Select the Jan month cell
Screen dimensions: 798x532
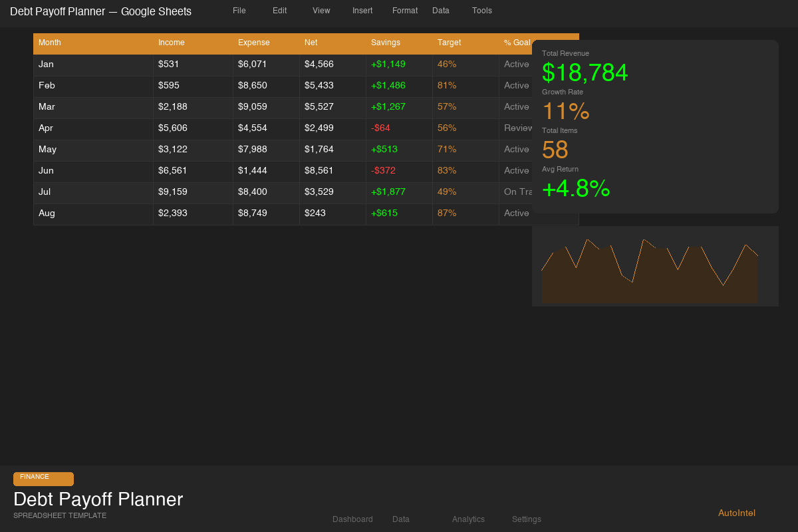pos(93,65)
